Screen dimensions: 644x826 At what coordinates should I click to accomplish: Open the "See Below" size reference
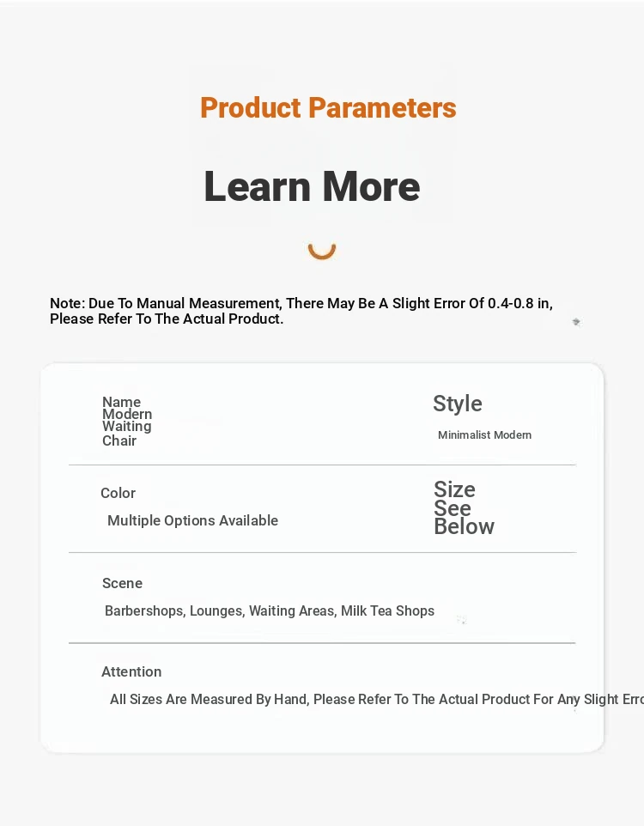[464, 518]
